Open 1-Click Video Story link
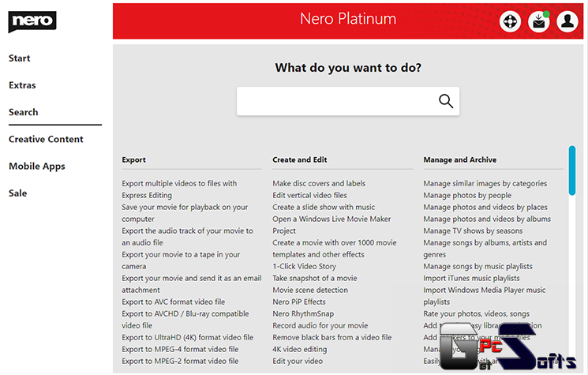Screen dimensions: 588x375 (304, 266)
